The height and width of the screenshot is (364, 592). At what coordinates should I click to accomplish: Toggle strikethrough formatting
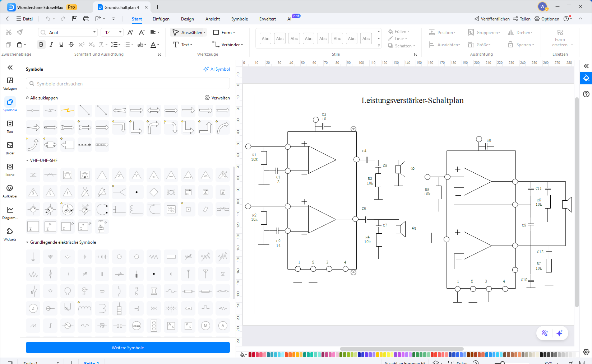tap(71, 45)
